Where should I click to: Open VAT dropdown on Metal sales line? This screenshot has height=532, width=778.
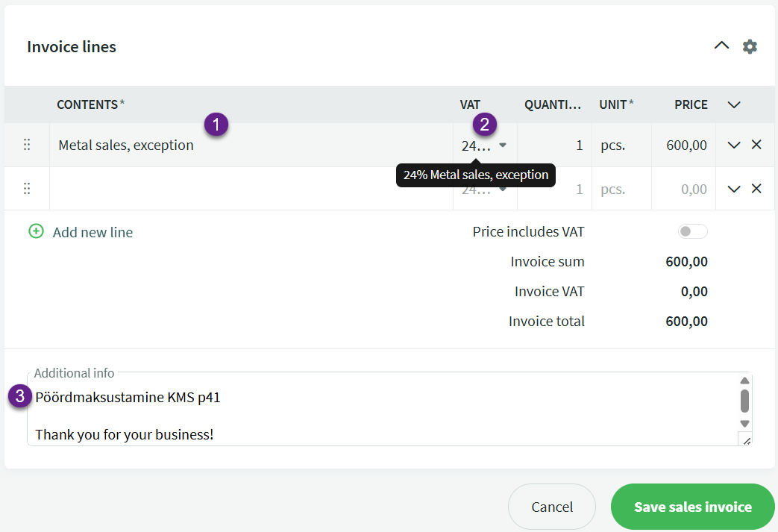pyautogui.click(x=502, y=145)
